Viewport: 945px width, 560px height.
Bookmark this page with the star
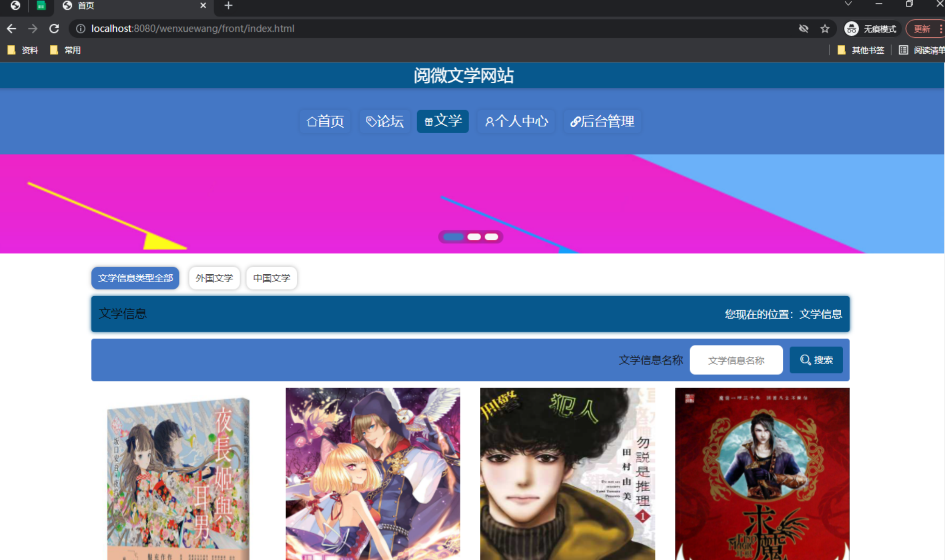pyautogui.click(x=825, y=28)
